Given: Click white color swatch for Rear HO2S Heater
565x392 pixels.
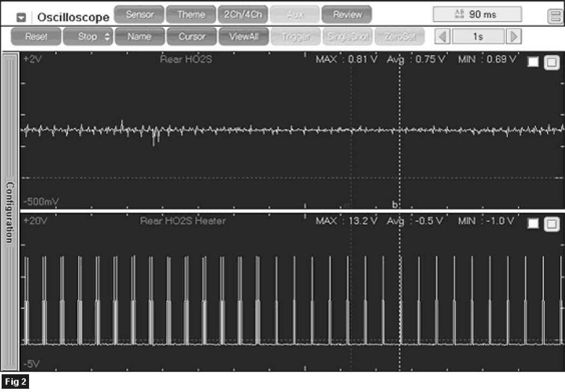Looking at the screenshot, I should 533,224.
